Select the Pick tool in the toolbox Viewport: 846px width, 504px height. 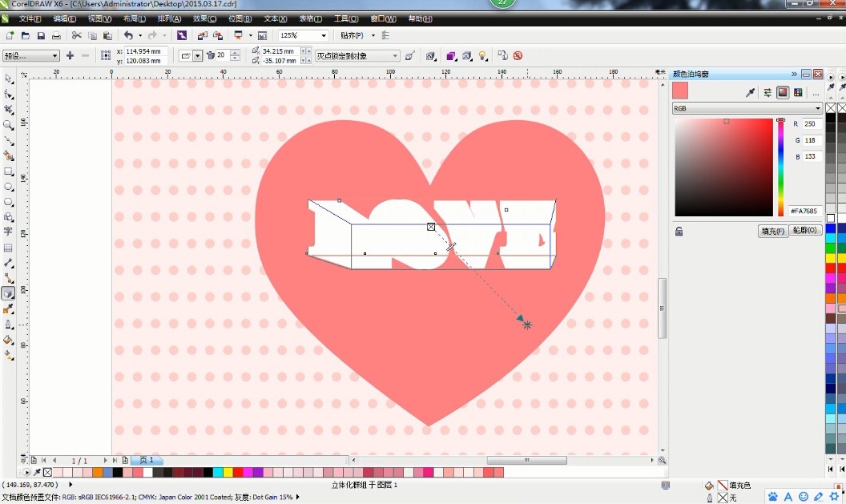click(9, 79)
